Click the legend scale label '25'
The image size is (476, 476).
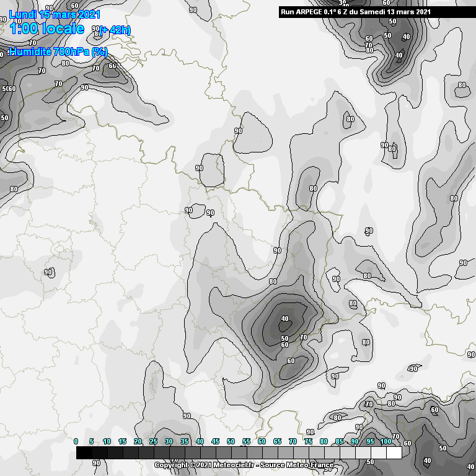(153, 441)
